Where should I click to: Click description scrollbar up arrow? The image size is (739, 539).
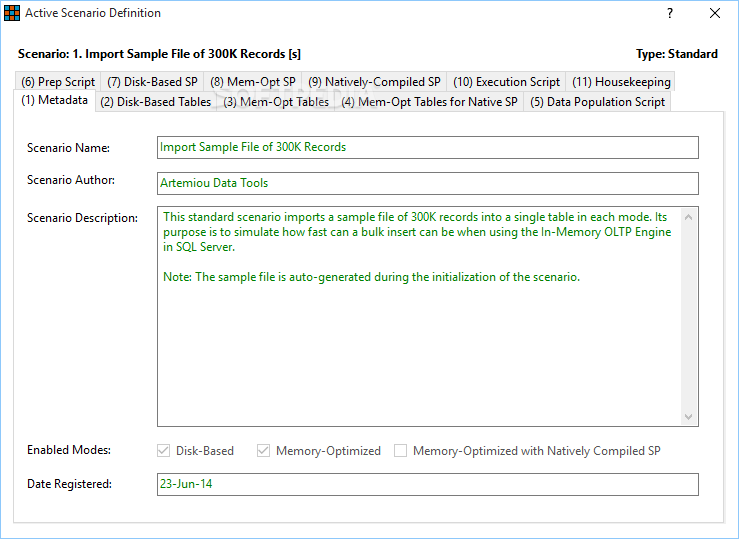689,217
